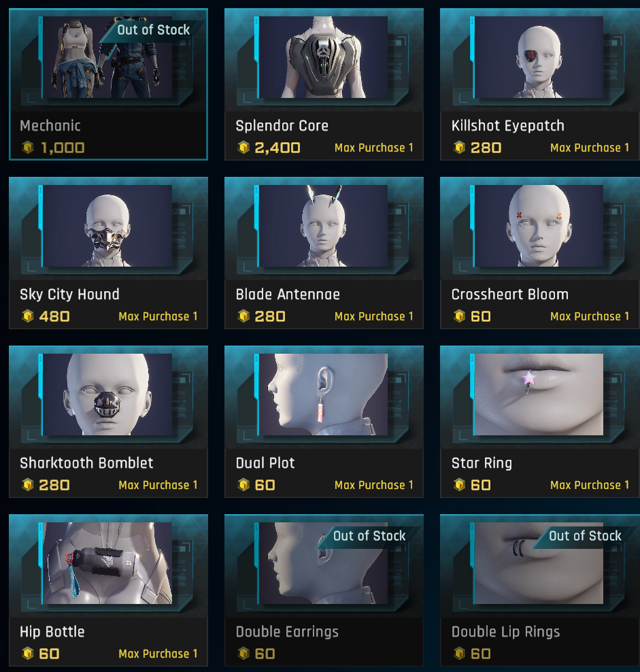Click the currency icon next to 480

(x=28, y=316)
